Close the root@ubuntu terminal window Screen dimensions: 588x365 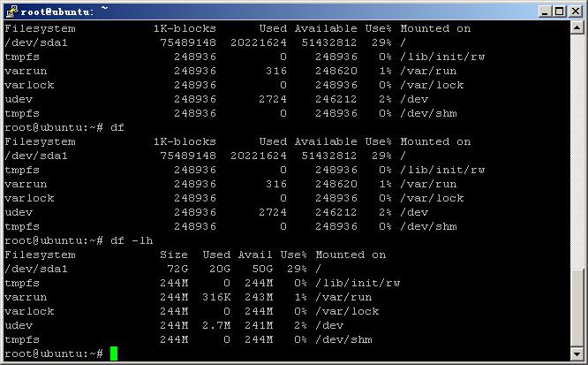click(x=576, y=11)
